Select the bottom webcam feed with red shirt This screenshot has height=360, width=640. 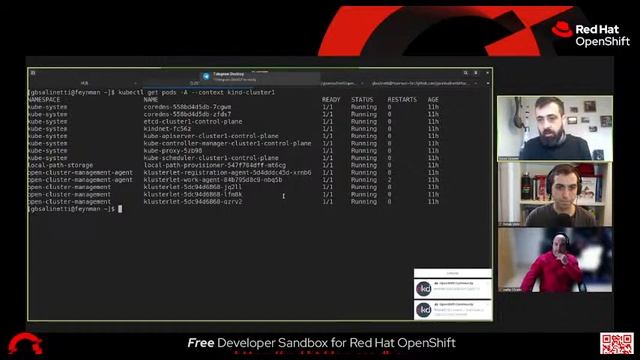(555, 260)
